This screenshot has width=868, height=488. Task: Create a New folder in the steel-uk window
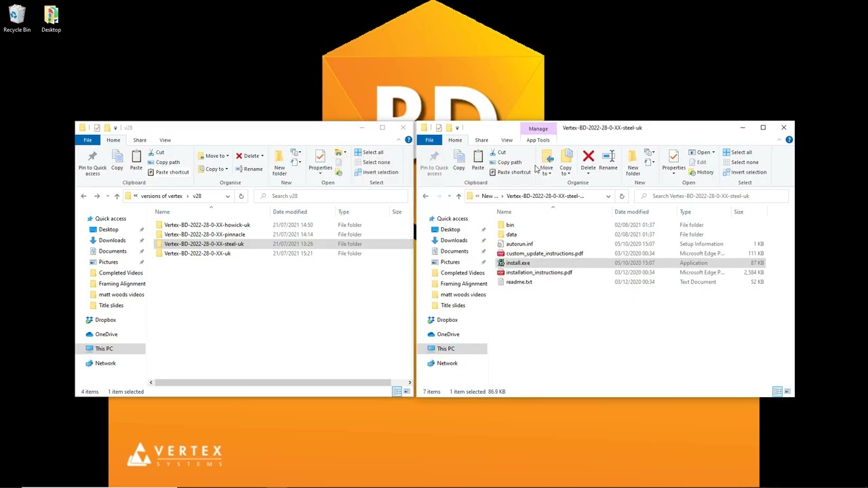[633, 163]
